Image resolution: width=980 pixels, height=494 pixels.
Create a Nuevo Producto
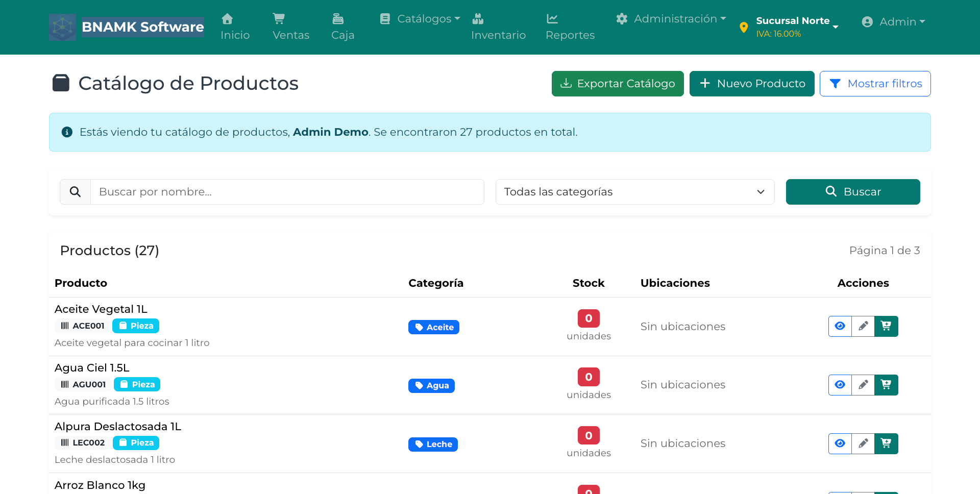(x=751, y=84)
